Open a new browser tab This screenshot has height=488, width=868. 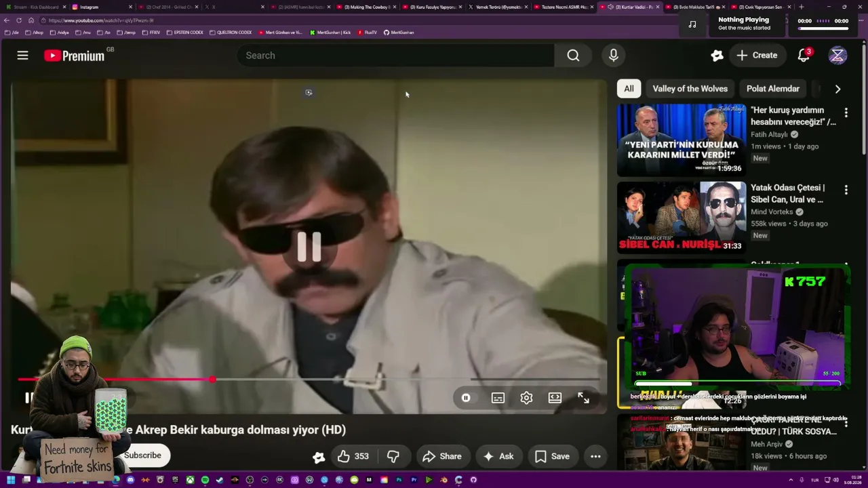[801, 7]
